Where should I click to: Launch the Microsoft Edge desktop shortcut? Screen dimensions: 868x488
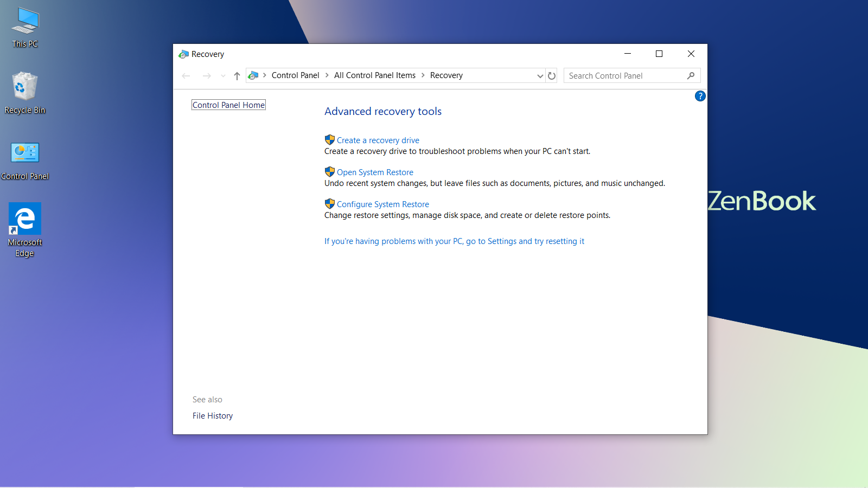[25, 230]
